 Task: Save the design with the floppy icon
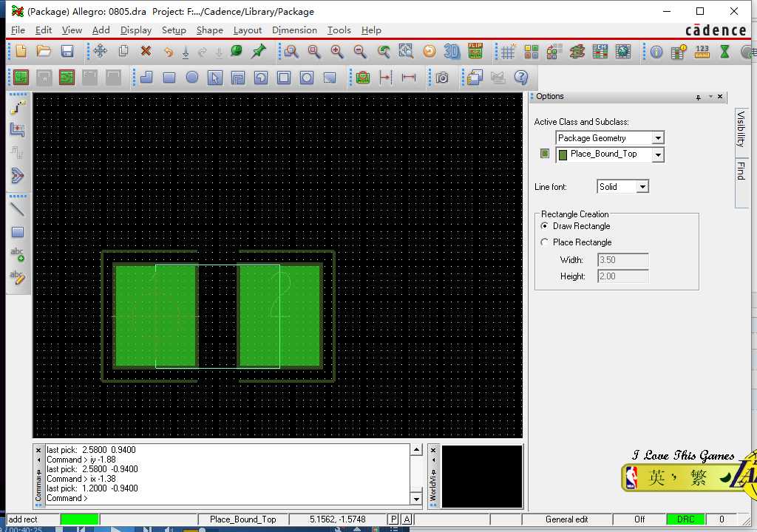click(67, 51)
